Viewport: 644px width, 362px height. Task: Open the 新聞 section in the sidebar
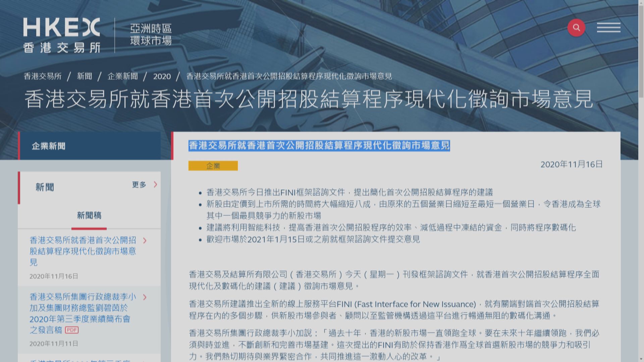point(44,187)
